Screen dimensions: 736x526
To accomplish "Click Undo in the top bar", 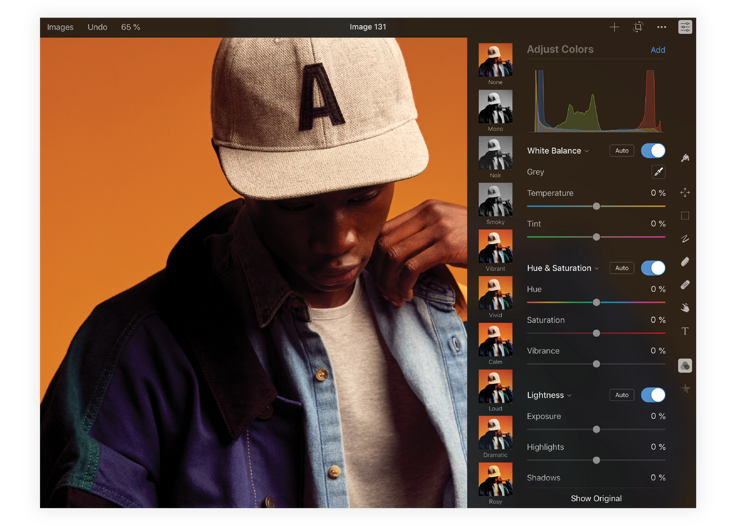I will (97, 27).
